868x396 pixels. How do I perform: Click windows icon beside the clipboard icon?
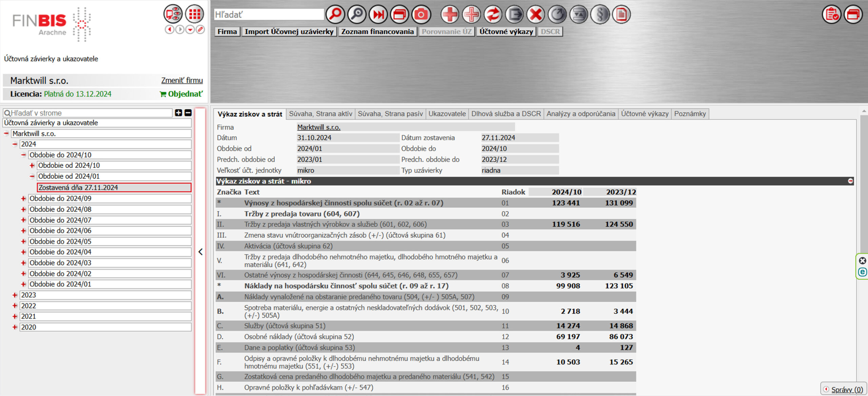pyautogui.click(x=853, y=15)
